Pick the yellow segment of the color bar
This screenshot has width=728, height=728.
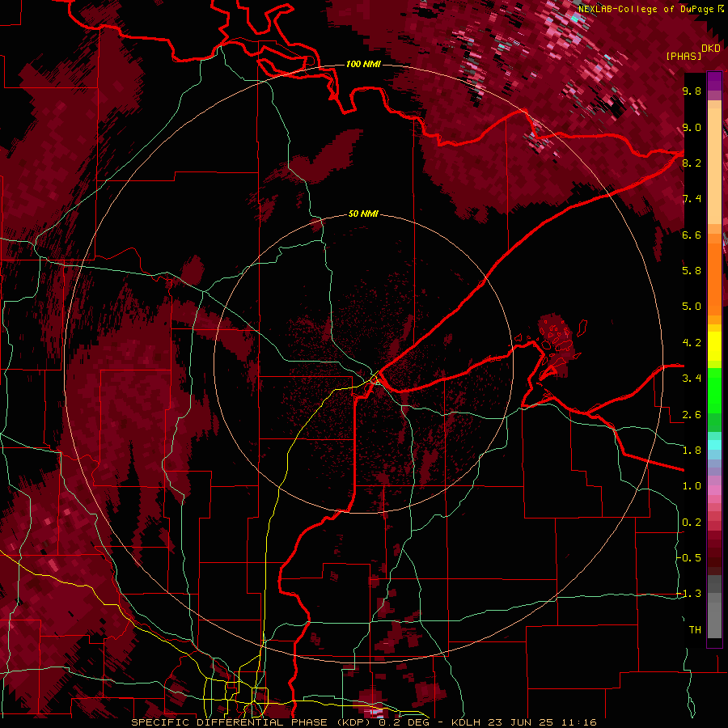(714, 346)
